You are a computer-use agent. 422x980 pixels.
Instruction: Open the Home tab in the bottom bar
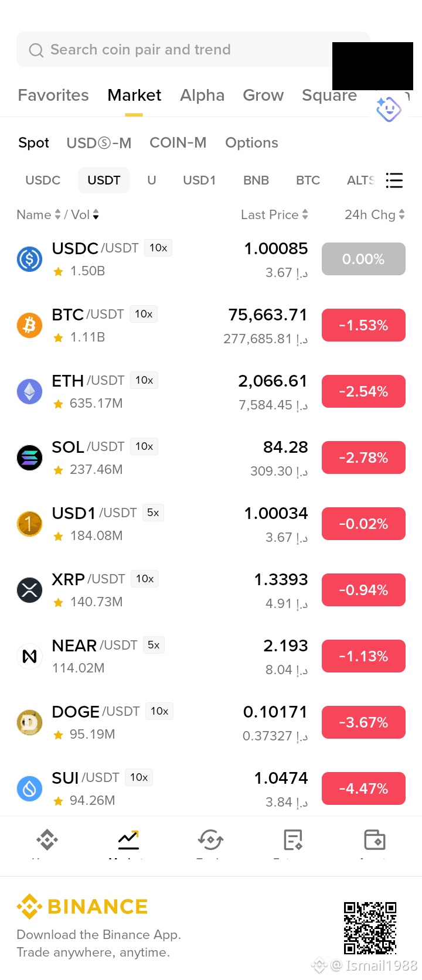tap(47, 840)
